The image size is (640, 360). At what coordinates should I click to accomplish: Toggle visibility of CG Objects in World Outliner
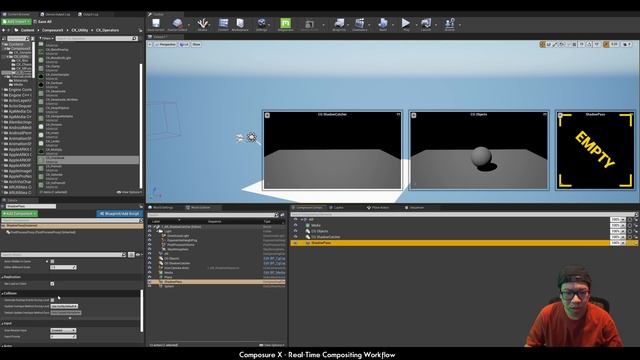point(149,258)
